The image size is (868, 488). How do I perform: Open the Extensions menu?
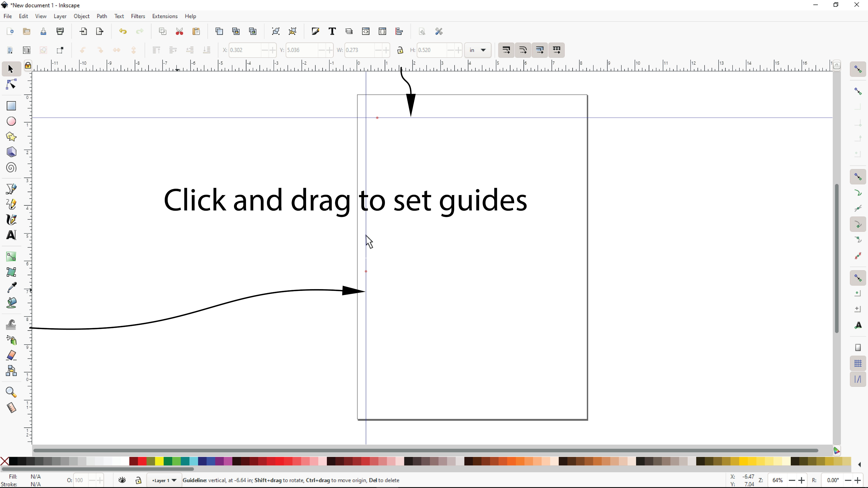pyautogui.click(x=165, y=16)
